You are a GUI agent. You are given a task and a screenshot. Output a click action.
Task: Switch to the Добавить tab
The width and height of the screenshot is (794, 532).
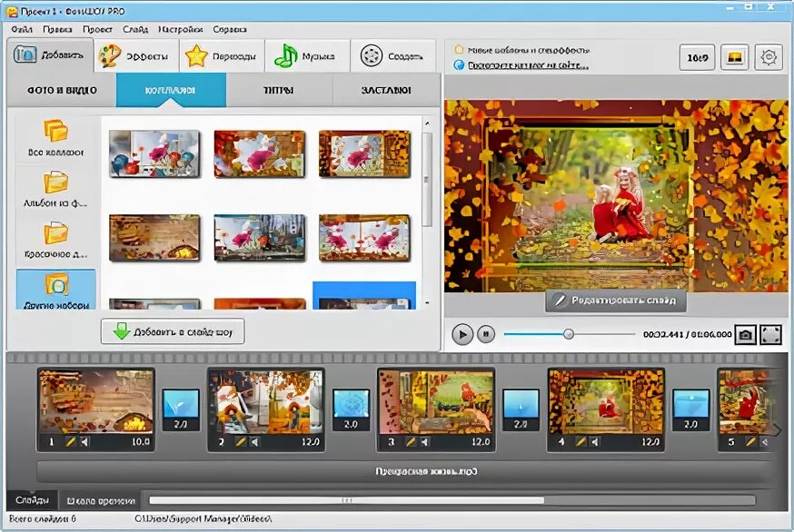50,54
